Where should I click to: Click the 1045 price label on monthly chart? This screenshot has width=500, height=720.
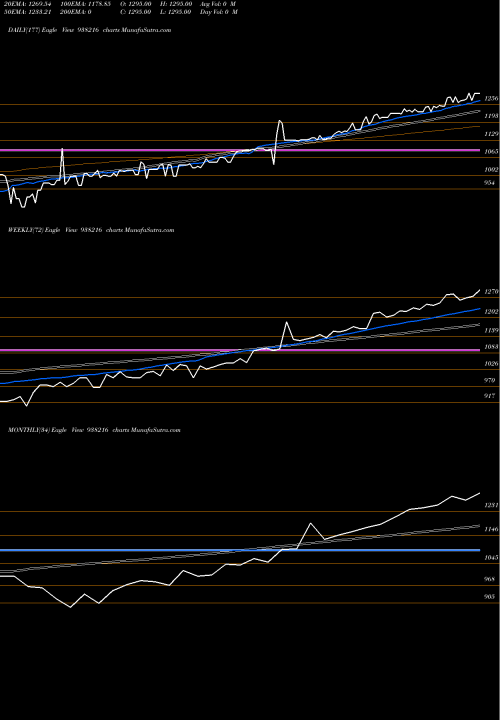pyautogui.click(x=492, y=558)
